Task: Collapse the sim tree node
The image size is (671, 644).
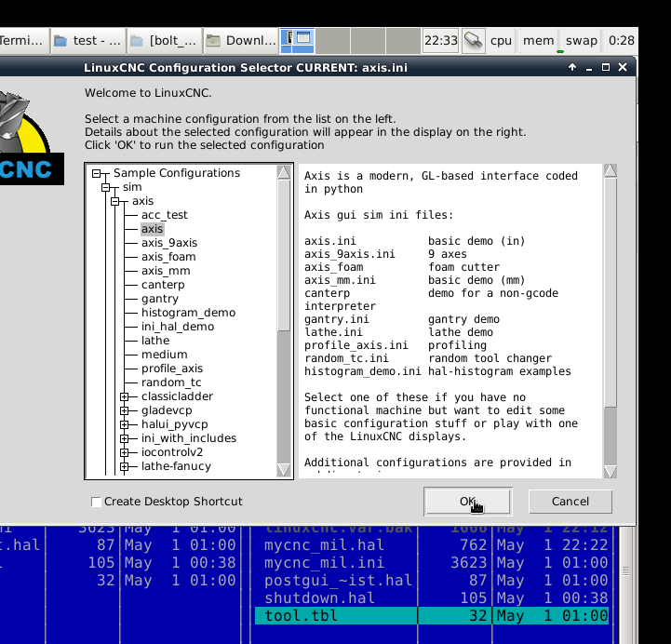Action: [106, 187]
